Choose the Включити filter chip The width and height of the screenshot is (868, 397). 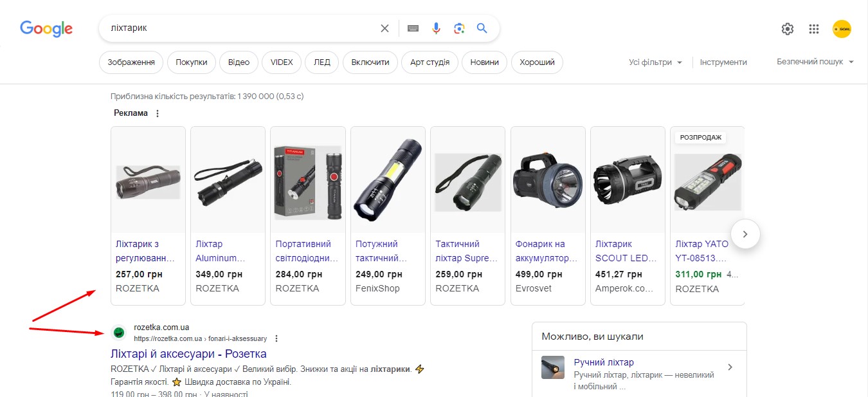tap(370, 62)
